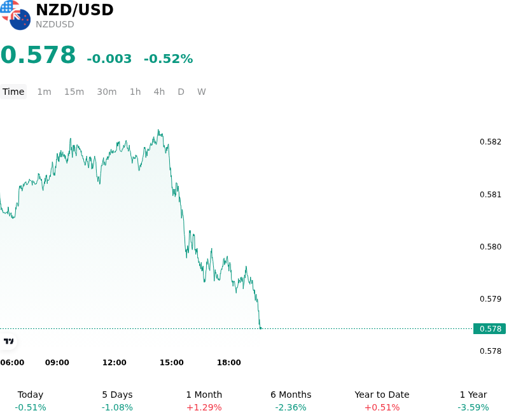Image resolution: width=509 pixels, height=420 pixels.
Task: Open the TradingView logo badge
Action: (x=8, y=341)
